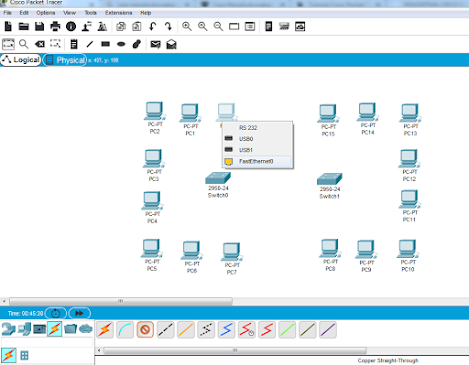Choose the Place Note tool

[74, 44]
